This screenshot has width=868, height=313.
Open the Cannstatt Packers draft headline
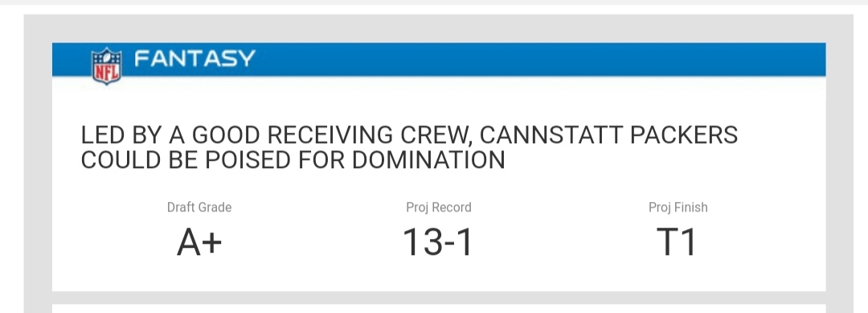click(x=409, y=147)
